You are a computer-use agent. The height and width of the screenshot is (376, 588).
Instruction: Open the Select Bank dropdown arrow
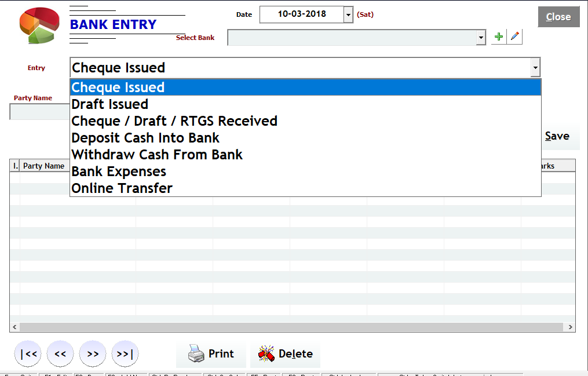click(481, 38)
